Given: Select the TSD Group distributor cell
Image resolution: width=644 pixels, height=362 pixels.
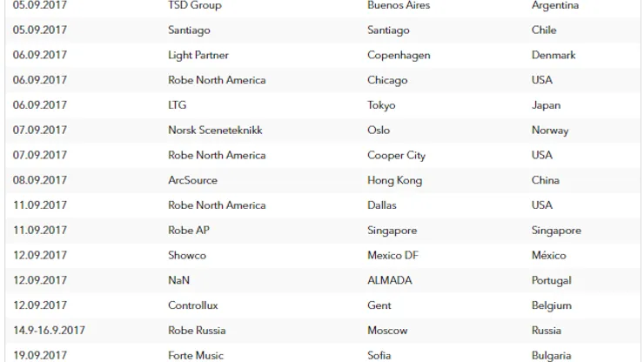Looking at the screenshot, I should click(195, 5).
